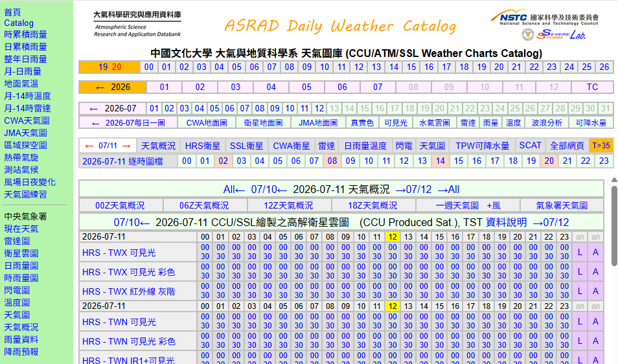This screenshot has width=618, height=364.
Task: Open 日累積雨量 in the sidebar
Action: 25,47
